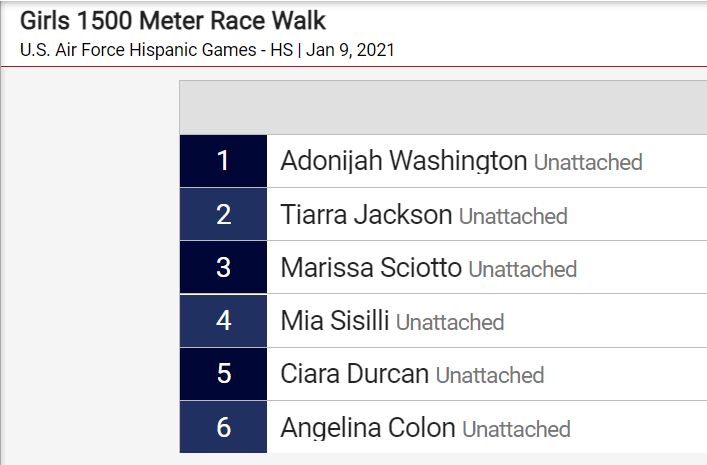
Task: Open Marissa Sciotto's athlete profile
Action: (x=371, y=267)
